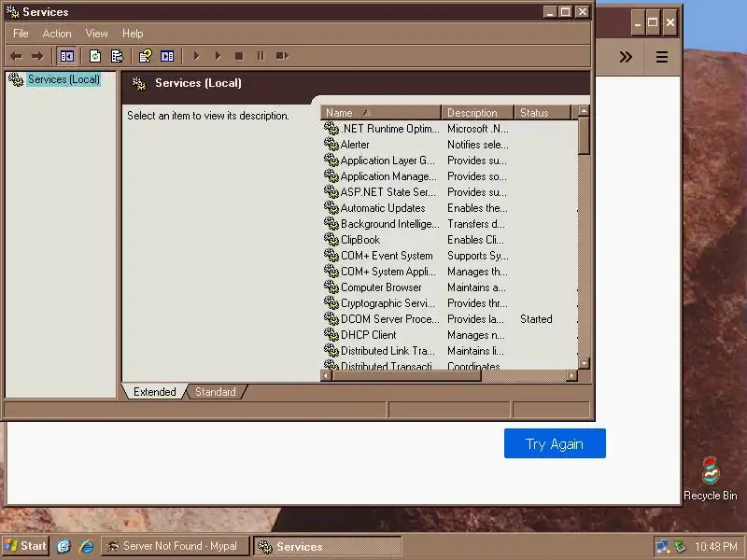Image resolution: width=747 pixels, height=560 pixels.
Task: Select the Computer Browser service
Action: [x=449, y=287]
